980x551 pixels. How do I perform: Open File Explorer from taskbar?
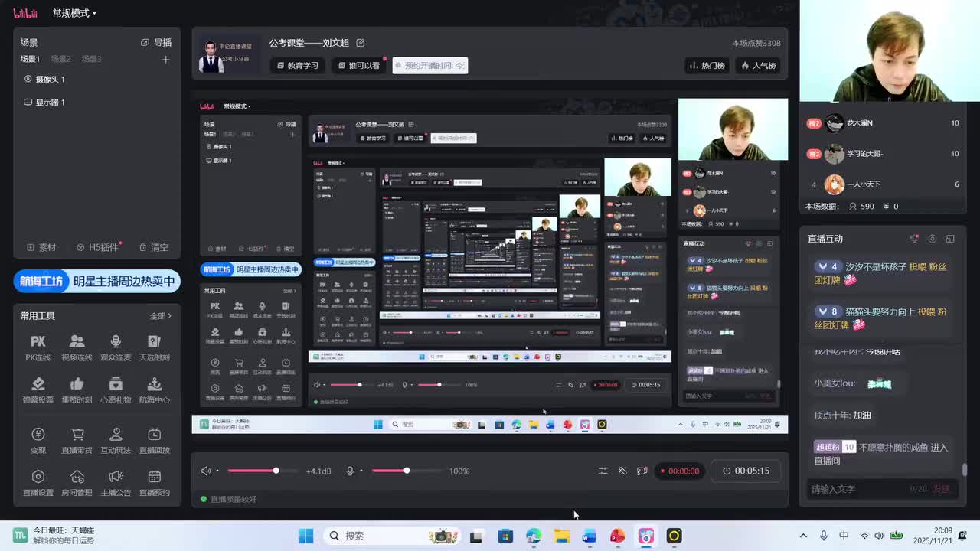562,536
